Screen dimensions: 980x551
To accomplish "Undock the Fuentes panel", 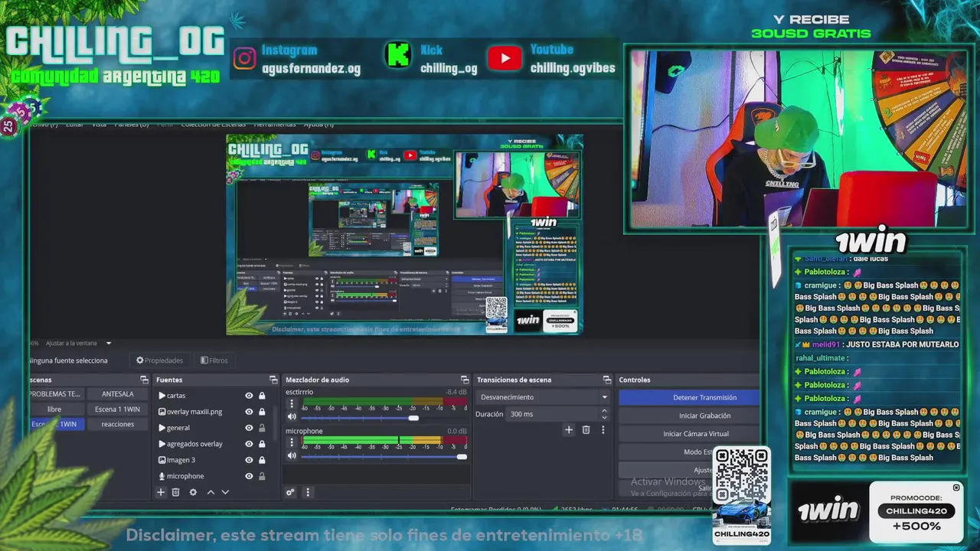I will tap(273, 380).
